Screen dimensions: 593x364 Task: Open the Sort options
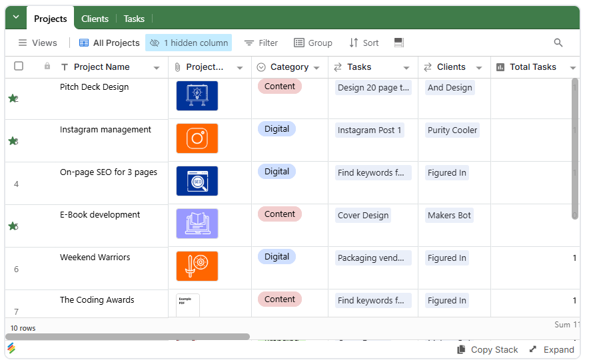pyautogui.click(x=364, y=43)
